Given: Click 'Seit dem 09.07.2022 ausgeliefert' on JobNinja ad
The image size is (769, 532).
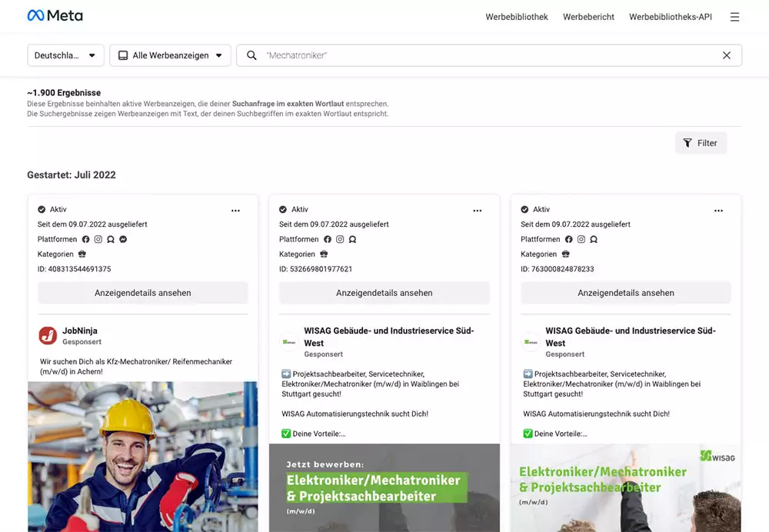Looking at the screenshot, I should (92, 224).
